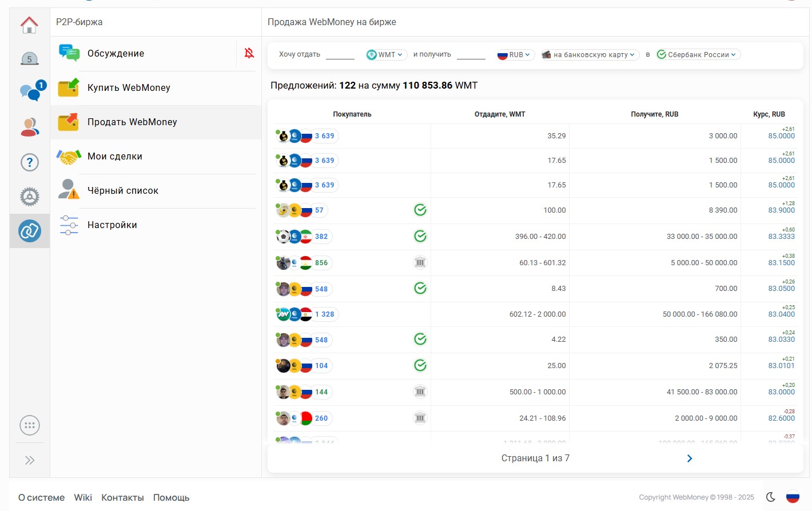The width and height of the screenshot is (812, 511).
Task: Open the Помощь footer link
Action: pyautogui.click(x=171, y=498)
